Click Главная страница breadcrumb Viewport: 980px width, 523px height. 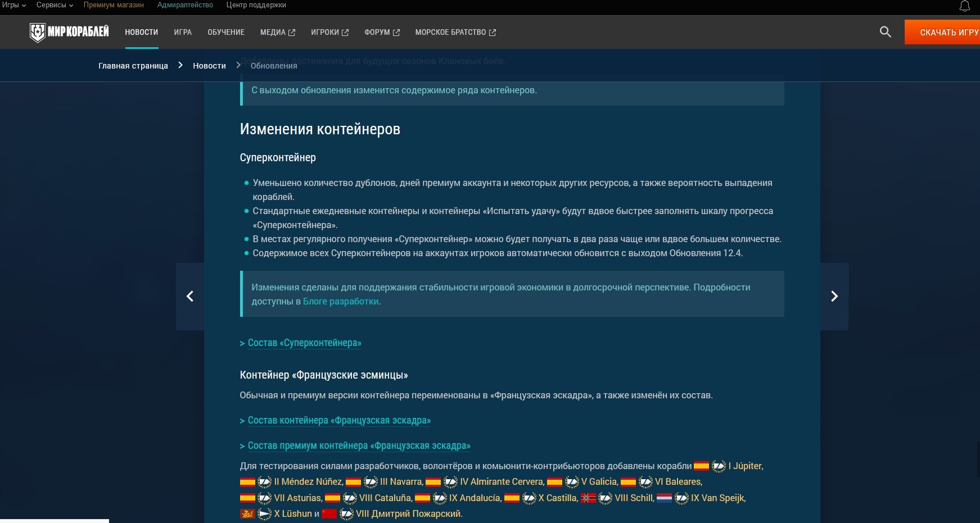(x=133, y=66)
